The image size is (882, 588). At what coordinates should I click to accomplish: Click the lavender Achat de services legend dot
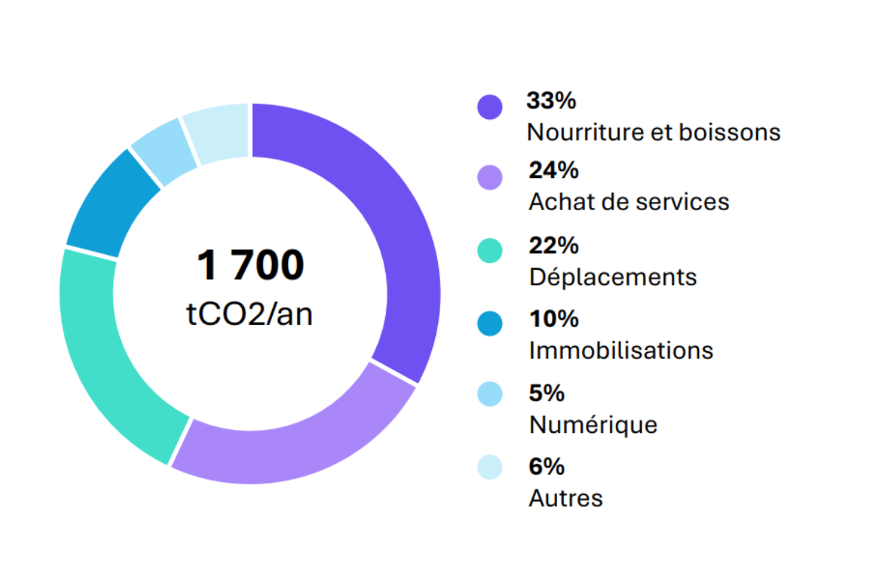pyautogui.click(x=490, y=178)
